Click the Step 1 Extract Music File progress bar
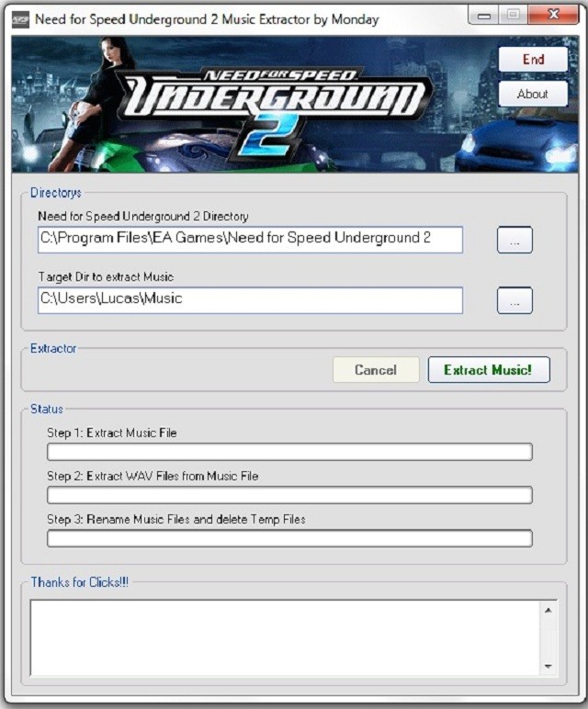 click(x=289, y=452)
